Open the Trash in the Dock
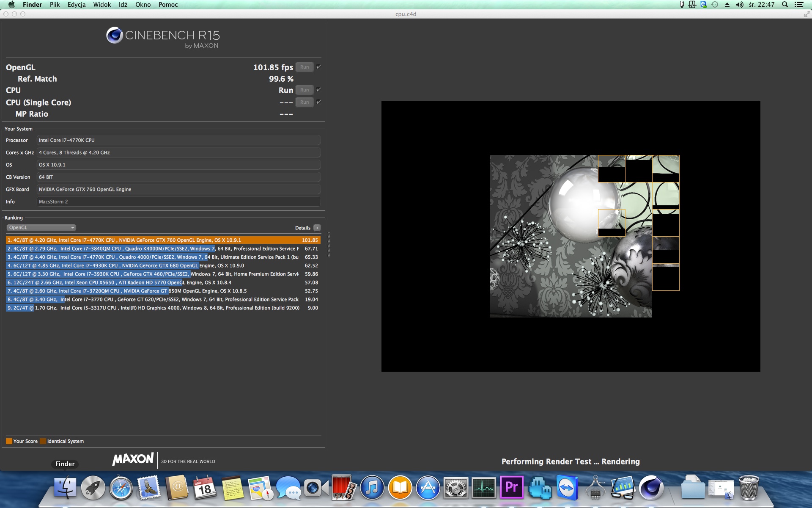Image resolution: width=812 pixels, height=508 pixels. [x=749, y=488]
